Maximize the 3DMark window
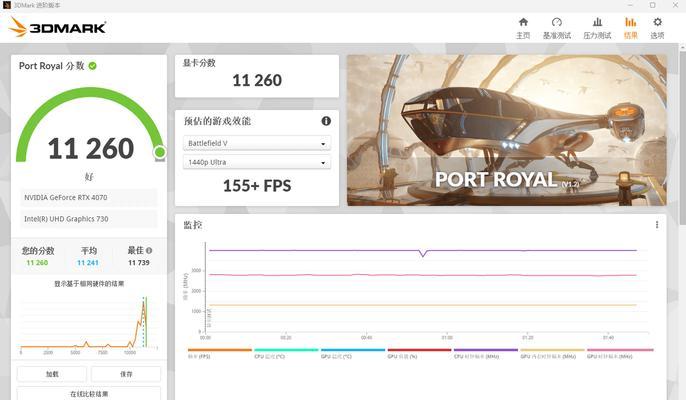This screenshot has height=400, width=686. [652, 5]
